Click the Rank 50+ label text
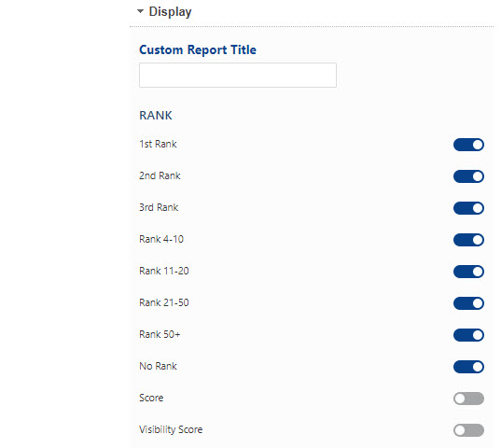This screenshot has width=501, height=448. (160, 334)
